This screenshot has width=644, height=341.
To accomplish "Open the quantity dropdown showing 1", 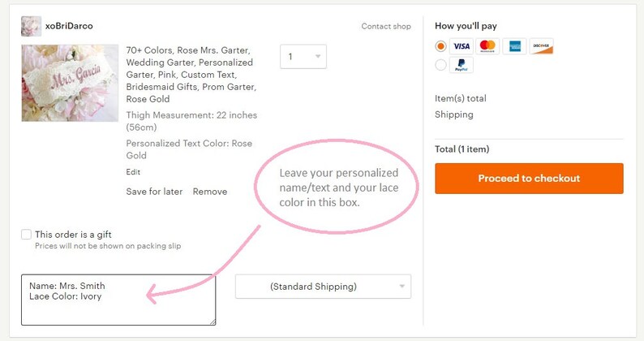I will tap(303, 56).
